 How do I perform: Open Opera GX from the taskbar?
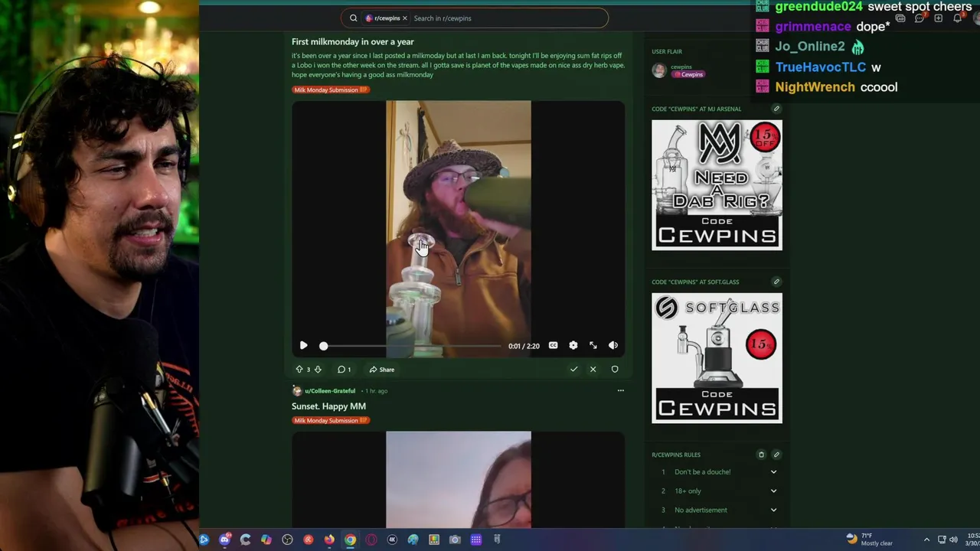(x=371, y=540)
